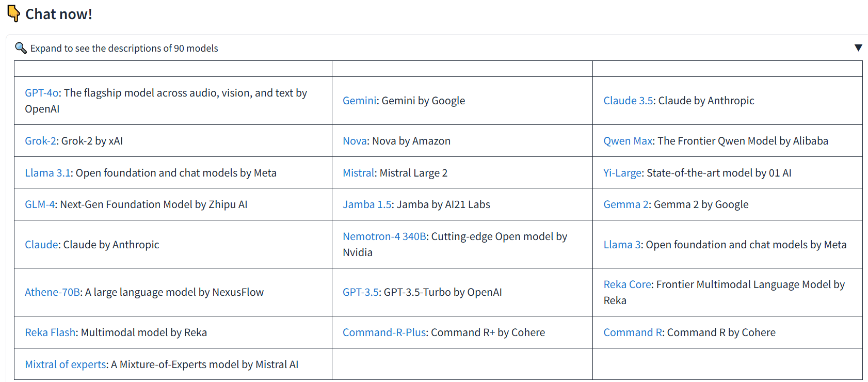
Task: Follow the Jamba 1.5 link
Action: click(367, 204)
